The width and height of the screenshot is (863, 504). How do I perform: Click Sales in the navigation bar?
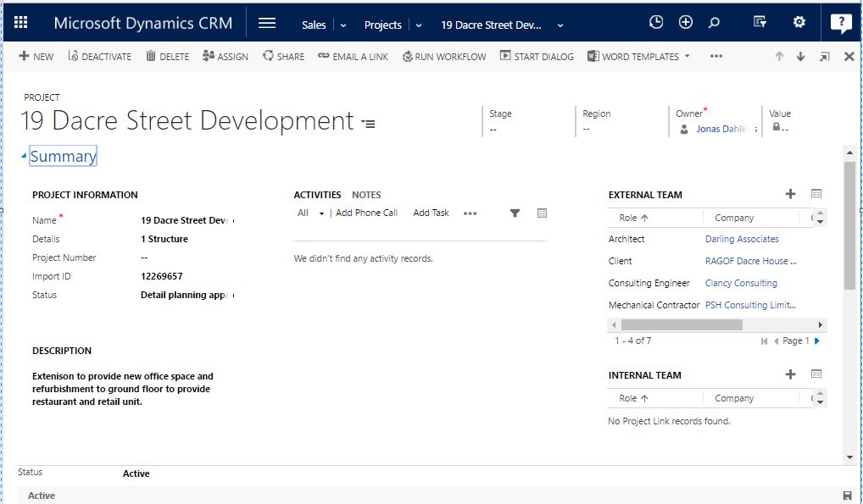[x=314, y=25]
